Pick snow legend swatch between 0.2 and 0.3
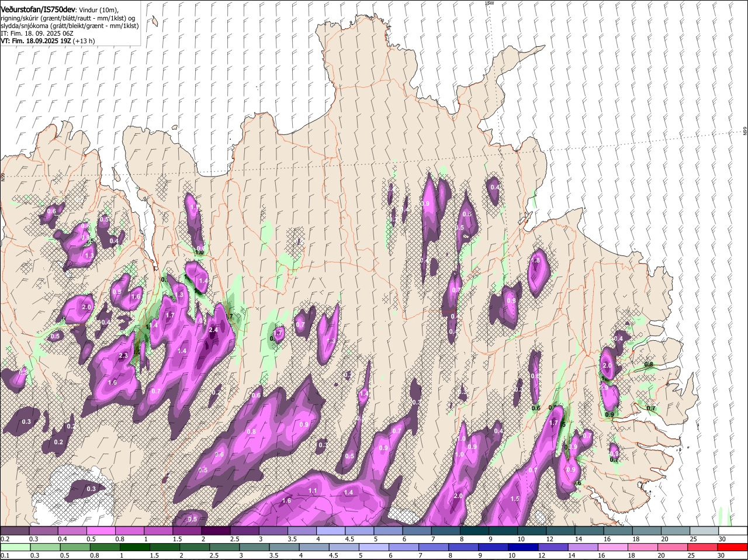The image size is (748, 560). pyautogui.click(x=15, y=531)
